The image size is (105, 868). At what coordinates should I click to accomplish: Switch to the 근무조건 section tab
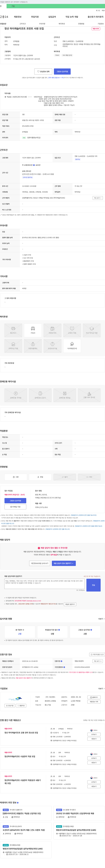tap(23, 24)
